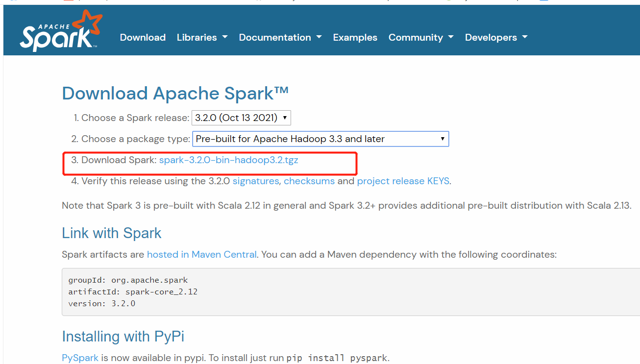This screenshot has width=640, height=364.
Task: Click the PySpark link
Action: pos(80,358)
